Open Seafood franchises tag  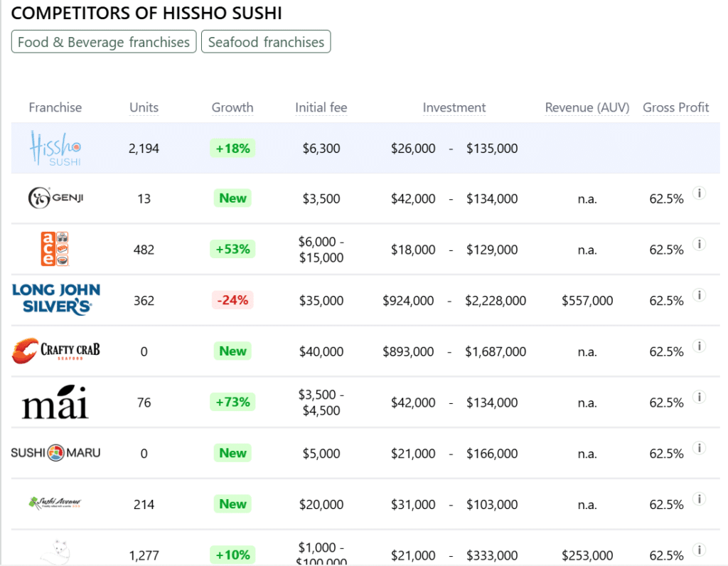pos(266,42)
